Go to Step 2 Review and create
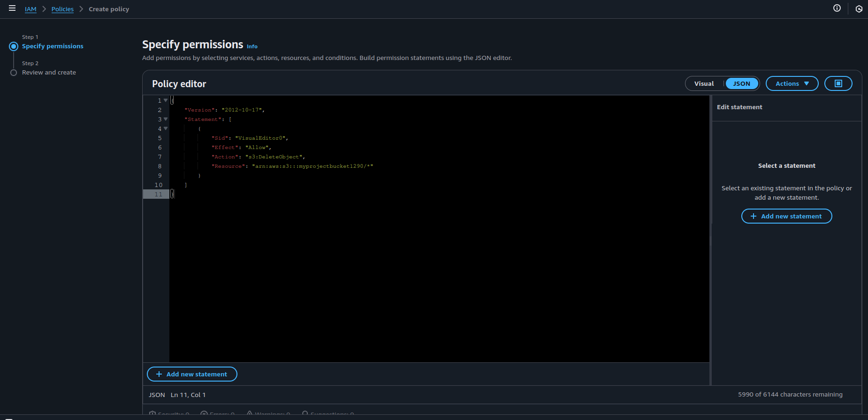The height and width of the screenshot is (420, 868). click(49, 73)
